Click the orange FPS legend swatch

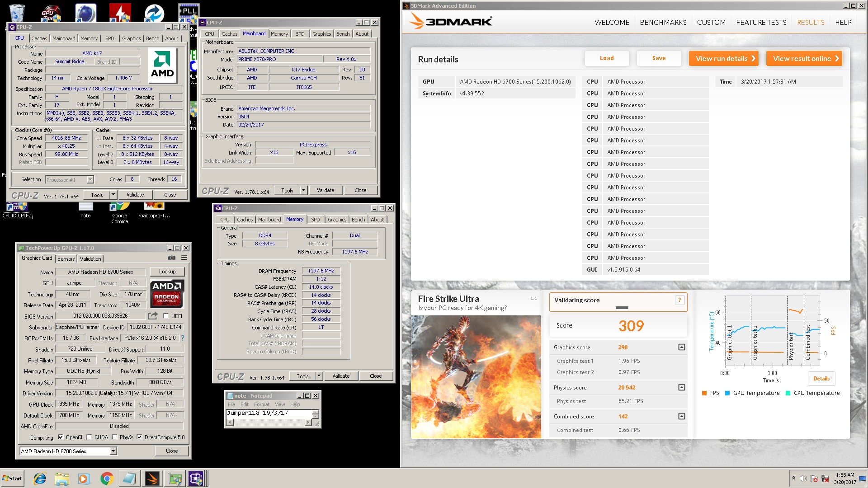(704, 393)
